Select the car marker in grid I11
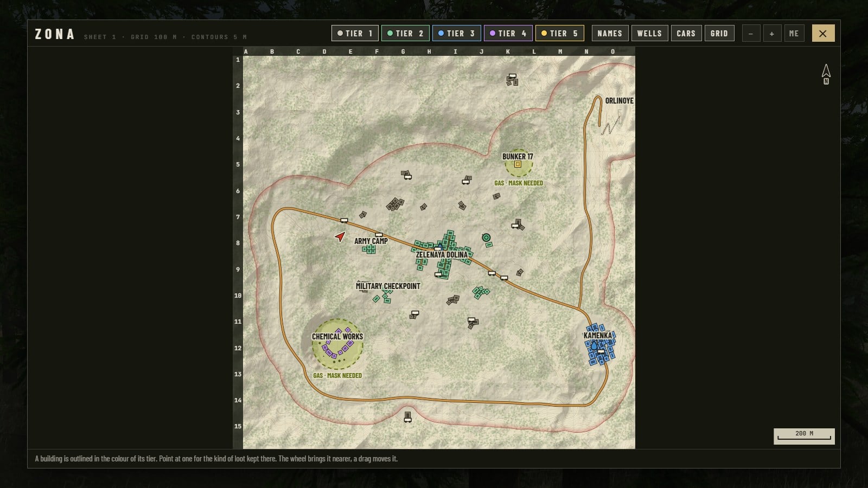The height and width of the screenshot is (488, 868). click(x=471, y=320)
